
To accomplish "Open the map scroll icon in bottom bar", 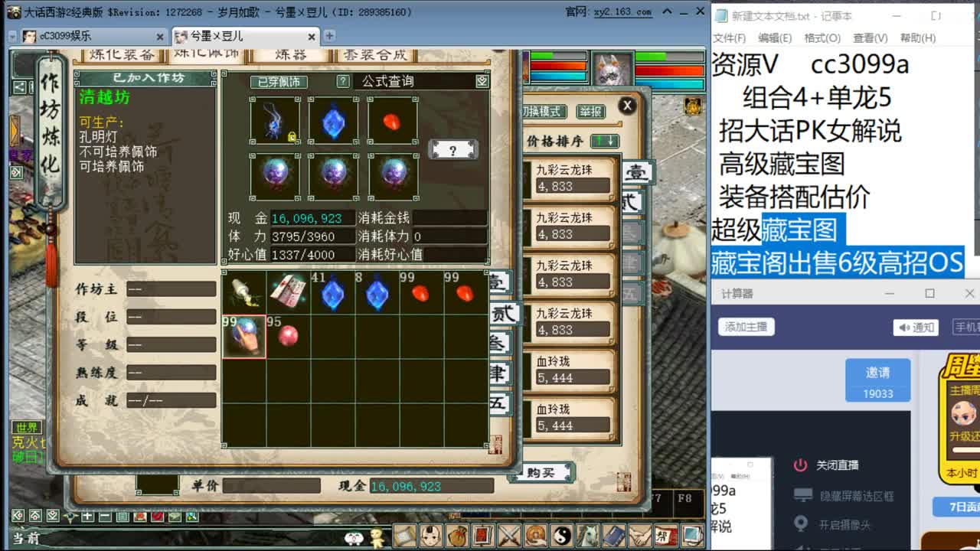I will (x=406, y=536).
